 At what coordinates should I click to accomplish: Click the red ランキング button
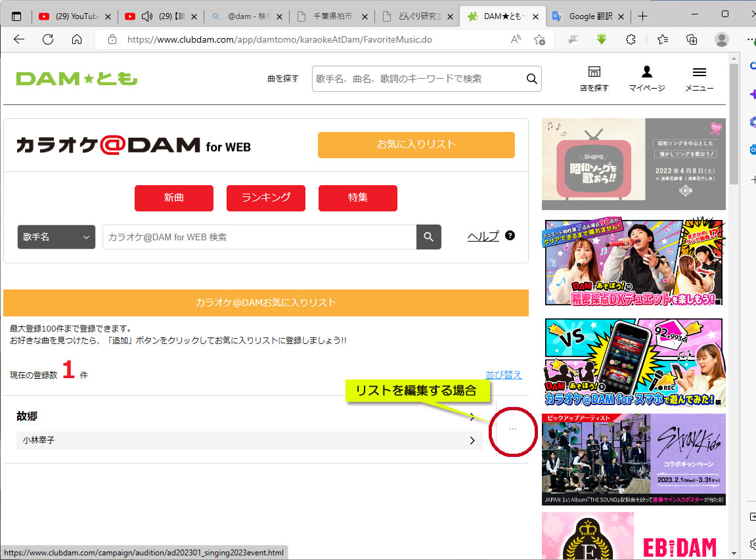[266, 198]
